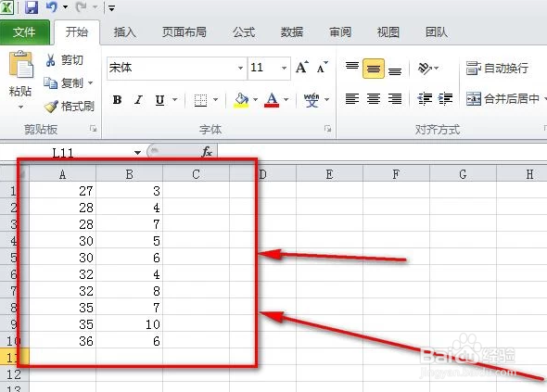The height and width of the screenshot is (392, 547).
Task: Open the text orientation dropdown arrow
Action: [x=437, y=68]
